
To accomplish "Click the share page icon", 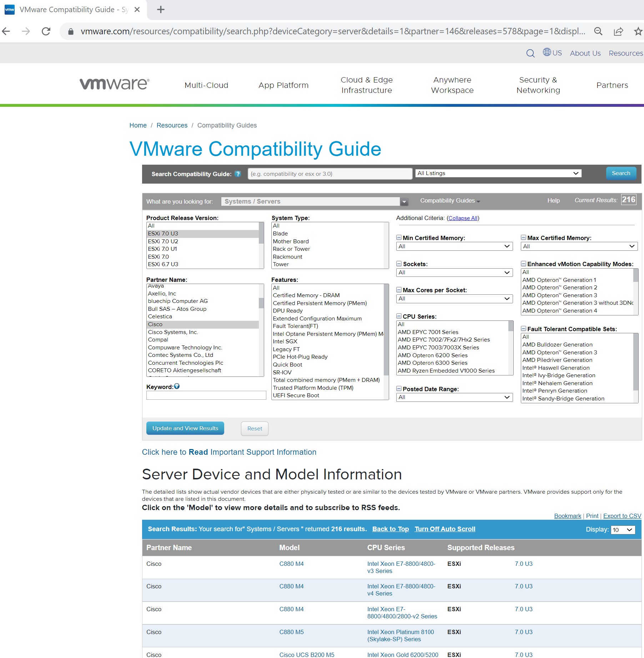I will (x=618, y=31).
